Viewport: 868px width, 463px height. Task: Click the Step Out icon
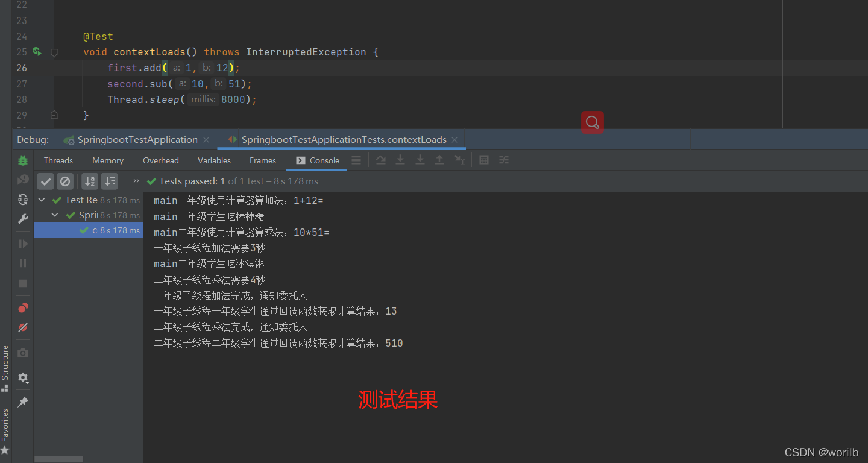tap(439, 160)
